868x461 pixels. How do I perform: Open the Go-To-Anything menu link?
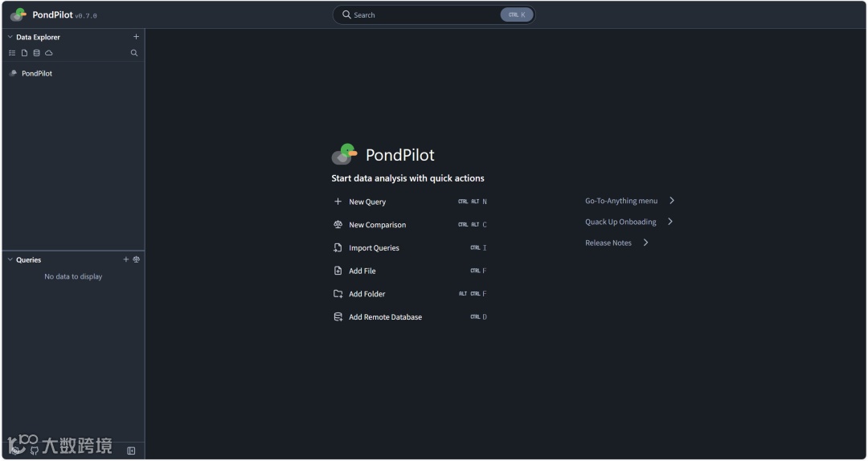tap(630, 201)
